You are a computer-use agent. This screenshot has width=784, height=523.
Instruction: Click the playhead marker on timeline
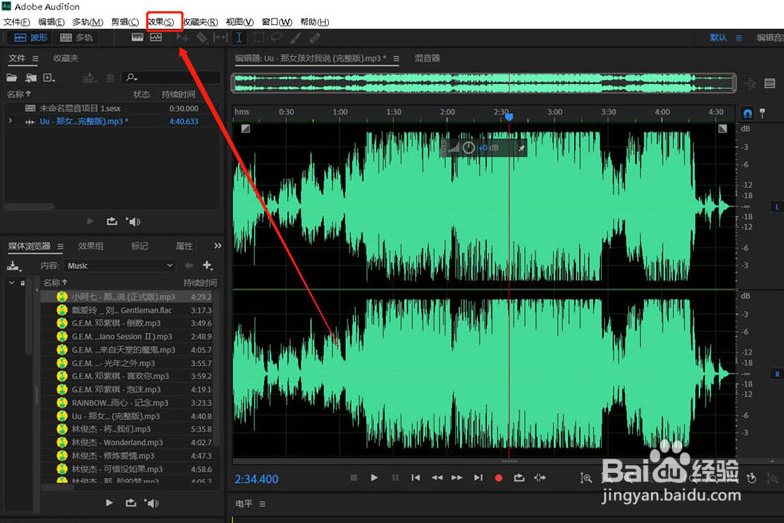509,117
